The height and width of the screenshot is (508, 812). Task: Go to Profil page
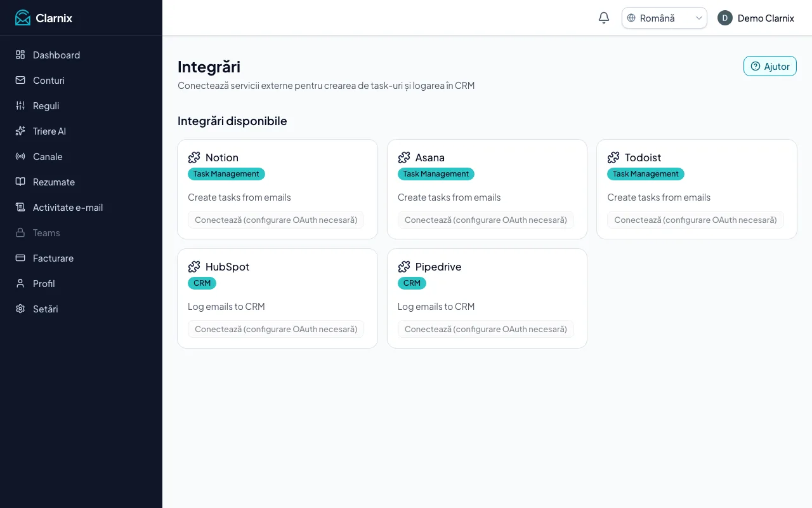click(x=81, y=283)
